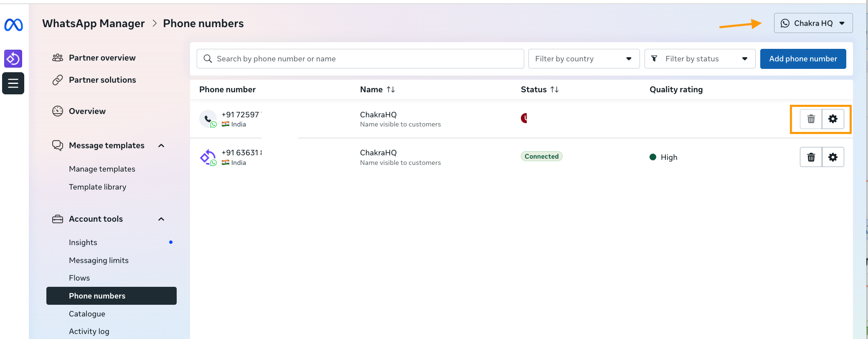Click the Add phone number button
Screen dimensions: 868x339
click(803, 59)
